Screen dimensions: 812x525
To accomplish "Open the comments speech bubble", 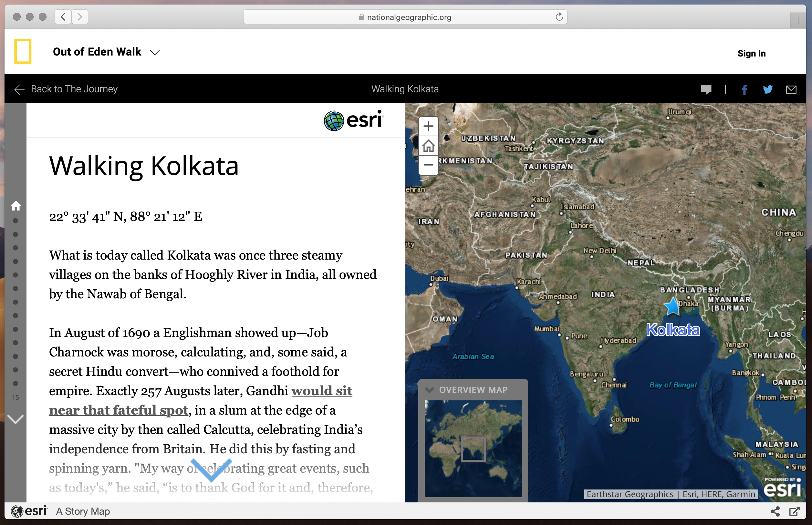I will click(706, 90).
